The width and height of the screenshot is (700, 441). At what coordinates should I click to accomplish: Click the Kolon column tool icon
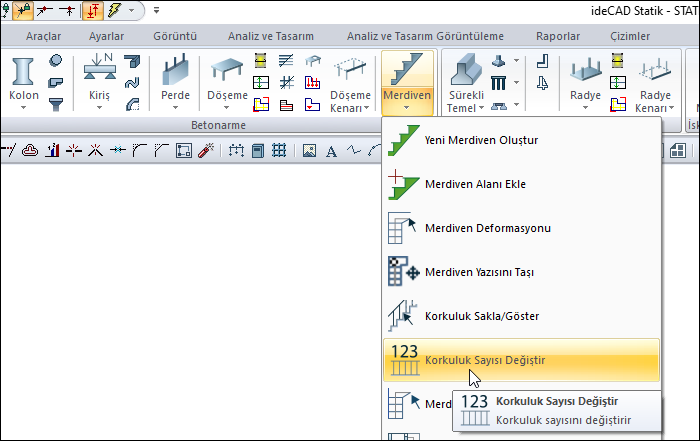23,71
